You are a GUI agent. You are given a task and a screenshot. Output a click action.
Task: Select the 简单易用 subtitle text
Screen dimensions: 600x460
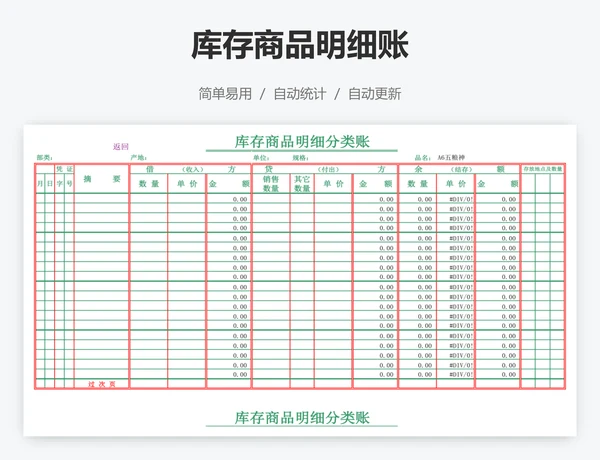(x=225, y=94)
